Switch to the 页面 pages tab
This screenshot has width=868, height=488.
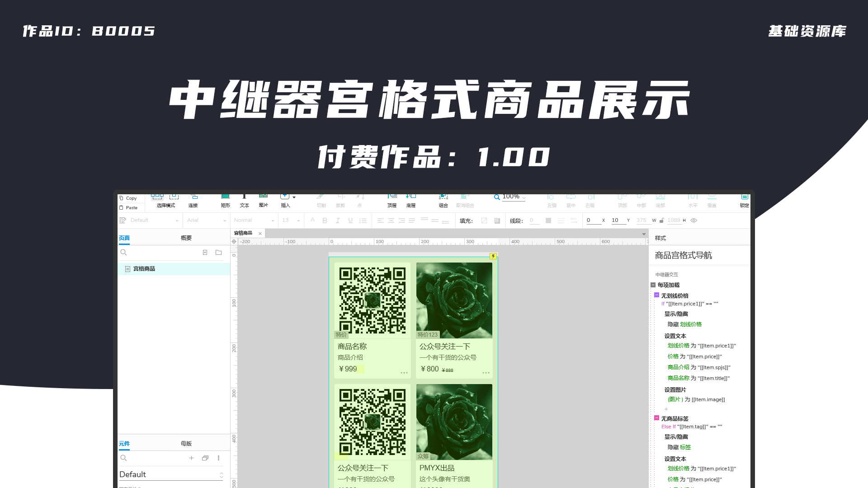click(x=124, y=238)
